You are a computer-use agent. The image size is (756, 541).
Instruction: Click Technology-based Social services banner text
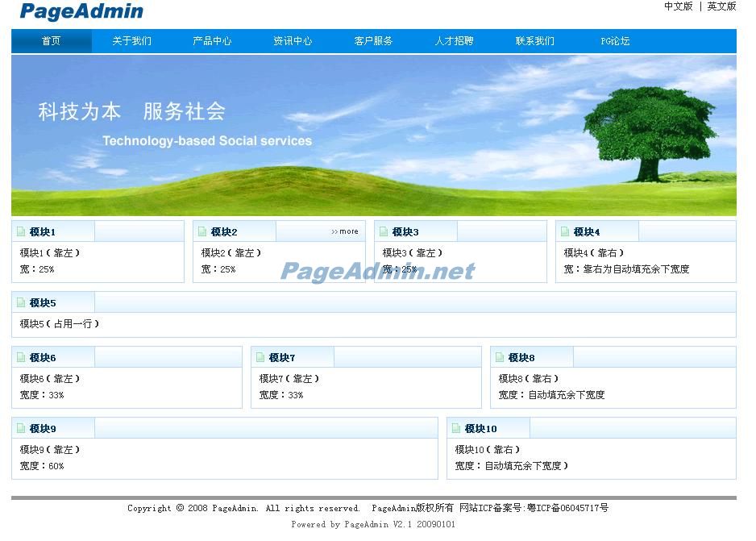pos(207,141)
